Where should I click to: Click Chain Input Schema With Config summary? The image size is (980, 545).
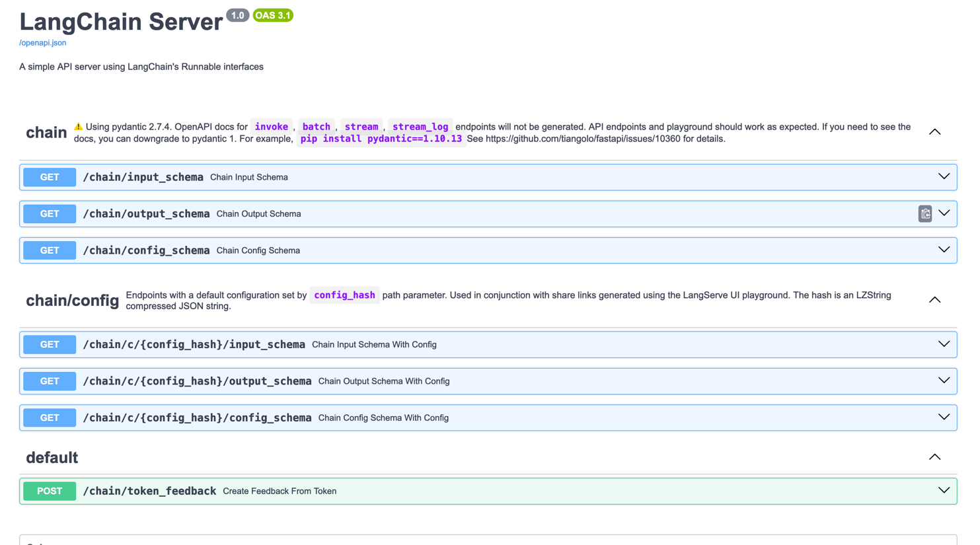click(x=374, y=345)
